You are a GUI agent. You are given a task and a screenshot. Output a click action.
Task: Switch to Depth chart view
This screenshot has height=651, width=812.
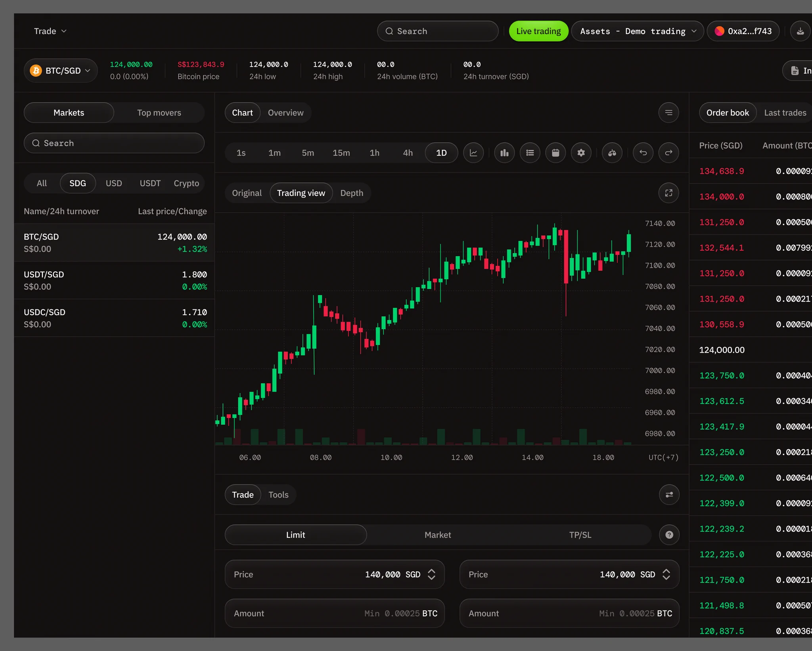click(x=352, y=193)
